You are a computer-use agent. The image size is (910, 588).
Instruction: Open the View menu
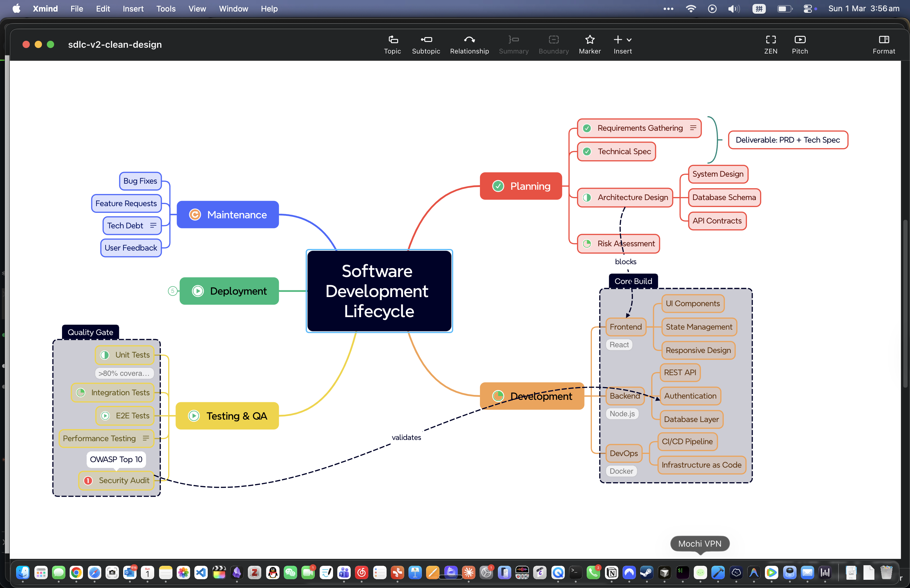[197, 9]
